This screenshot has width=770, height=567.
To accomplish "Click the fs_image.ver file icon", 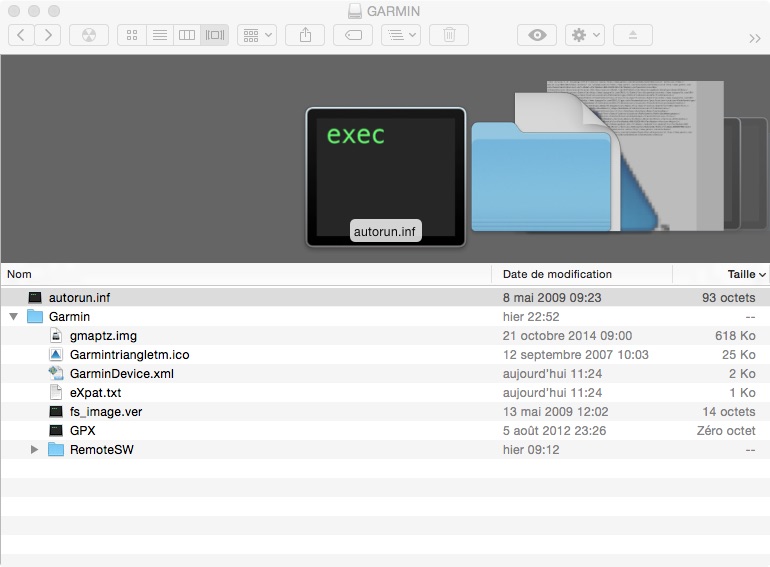I will [56, 411].
